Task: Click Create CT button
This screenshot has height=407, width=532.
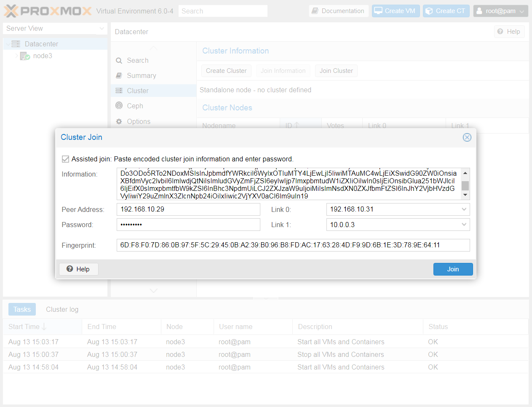Action: click(446, 11)
